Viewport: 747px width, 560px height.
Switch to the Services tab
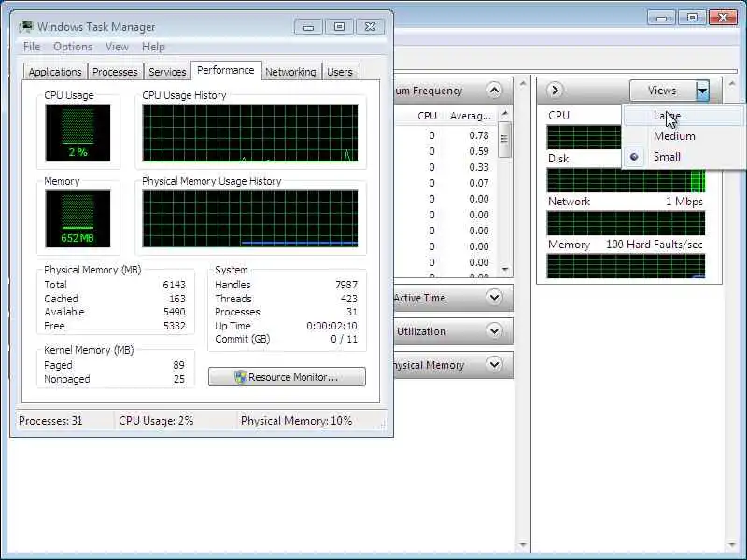[167, 72]
